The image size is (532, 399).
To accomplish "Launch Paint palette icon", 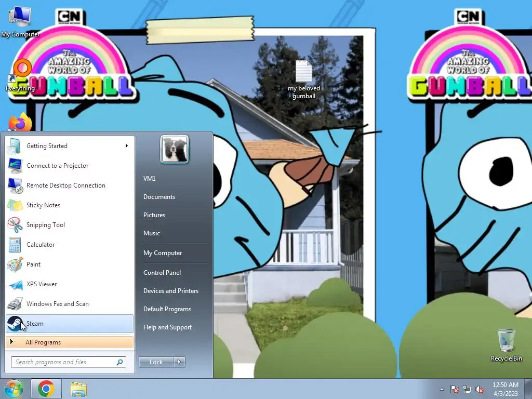I will 15,264.
